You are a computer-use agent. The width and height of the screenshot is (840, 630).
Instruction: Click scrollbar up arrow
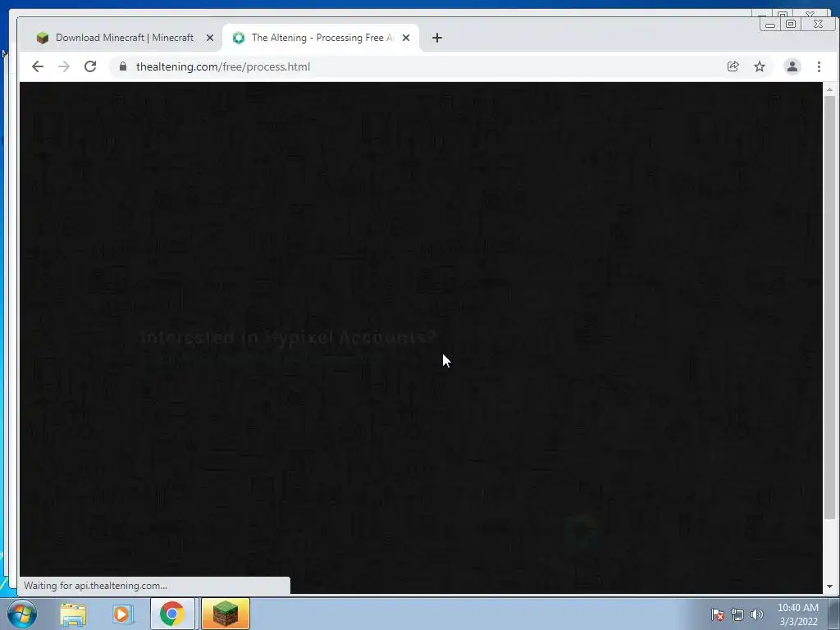[x=829, y=89]
